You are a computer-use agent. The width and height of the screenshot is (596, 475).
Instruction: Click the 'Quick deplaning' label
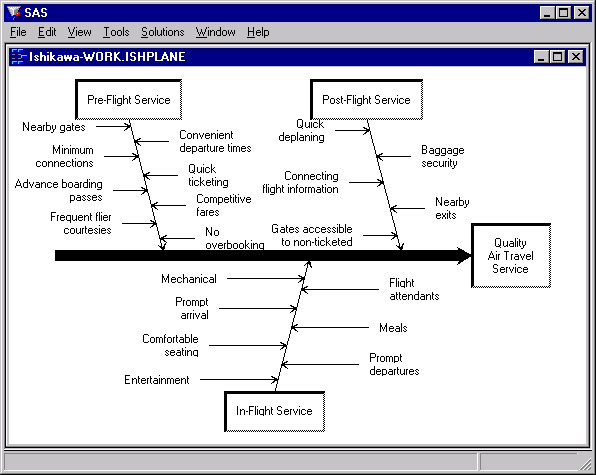[x=301, y=130]
